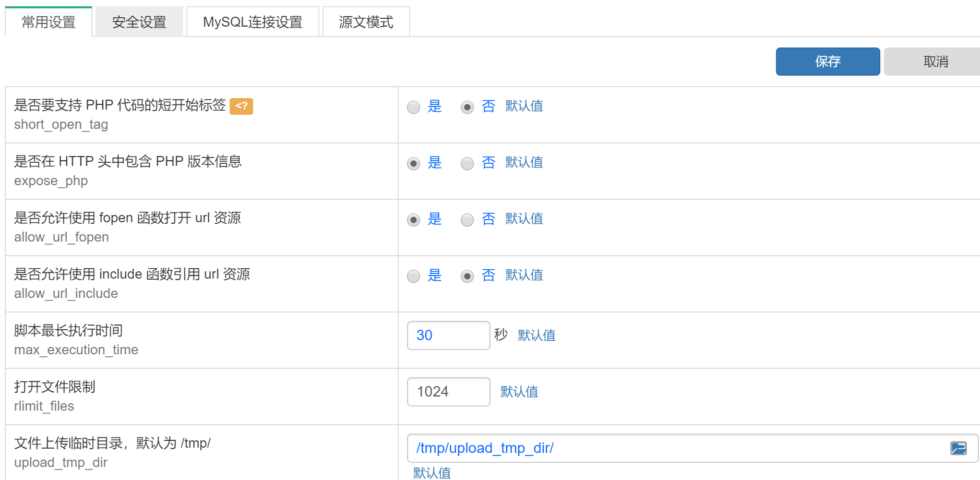The image size is (980, 480).
Task: Click 默认值 link for expose_php
Action: point(524,162)
